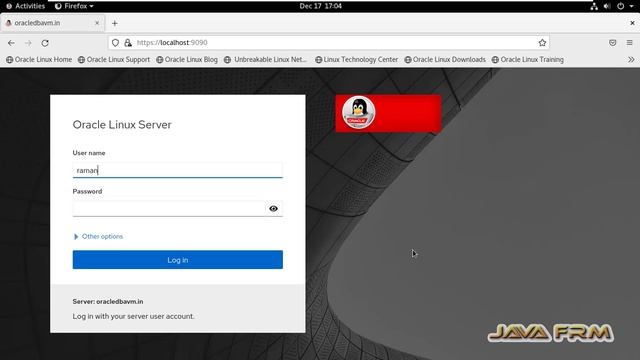
Task: Click the volume speaker icon
Action: pyautogui.click(x=607, y=6)
